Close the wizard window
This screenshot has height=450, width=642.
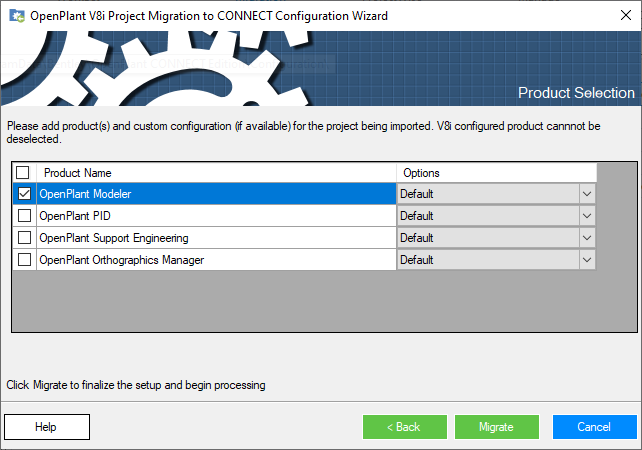(x=626, y=16)
